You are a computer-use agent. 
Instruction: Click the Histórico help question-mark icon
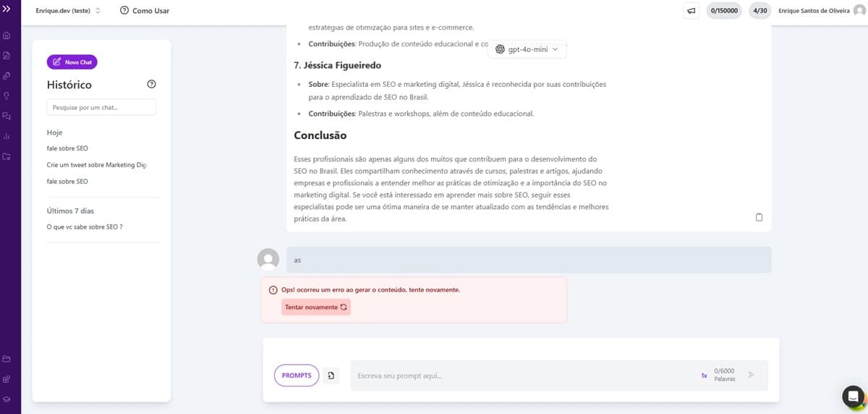(x=151, y=84)
